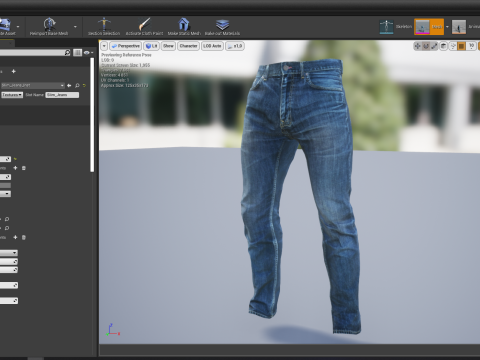
Task: Toggle the coordinate space icon
Action: (443, 46)
